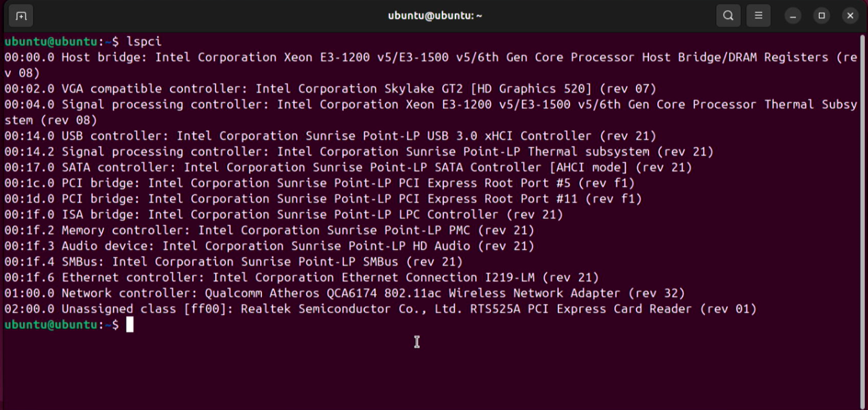Click the 00:1f.0 ISA bridge line
The height and width of the screenshot is (410, 868).
tap(284, 215)
